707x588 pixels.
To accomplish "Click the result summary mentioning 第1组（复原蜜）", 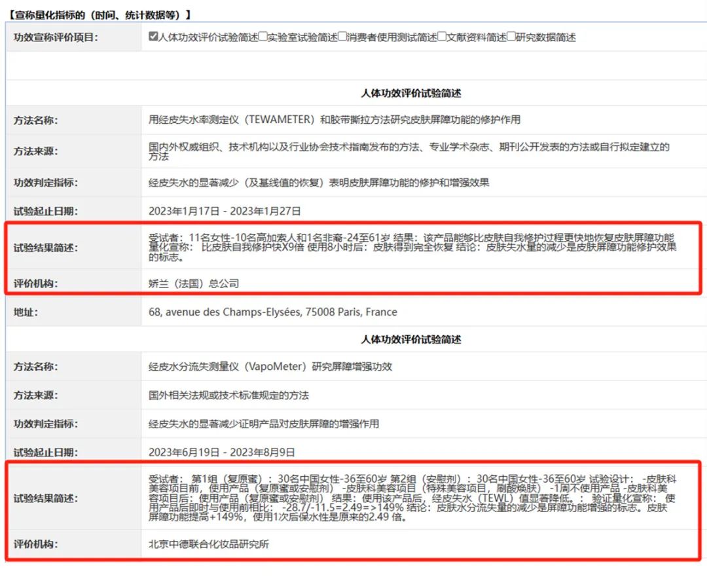I will click(x=412, y=498).
